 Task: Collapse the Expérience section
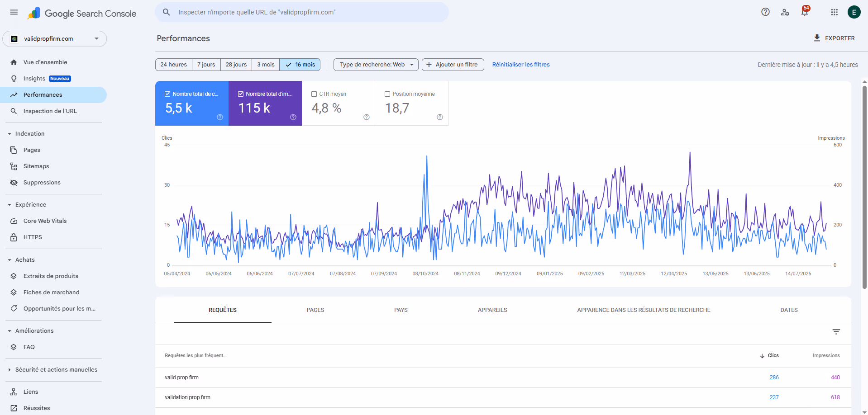[x=10, y=205]
